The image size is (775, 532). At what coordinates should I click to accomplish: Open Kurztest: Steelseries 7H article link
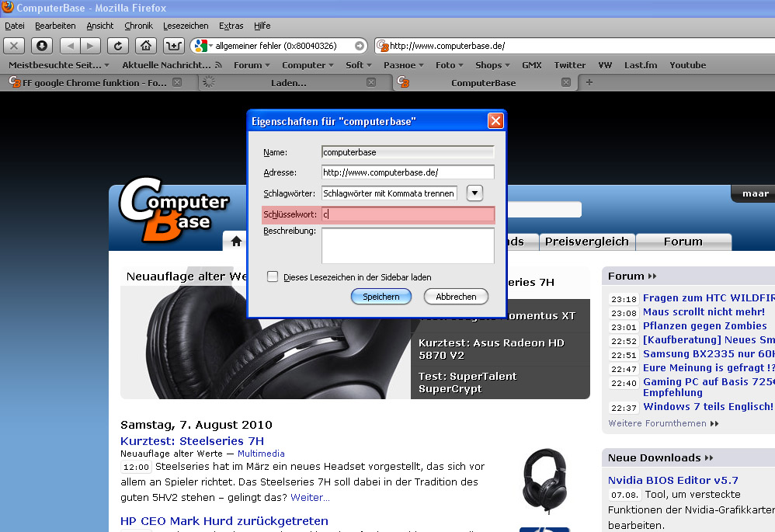tap(193, 440)
